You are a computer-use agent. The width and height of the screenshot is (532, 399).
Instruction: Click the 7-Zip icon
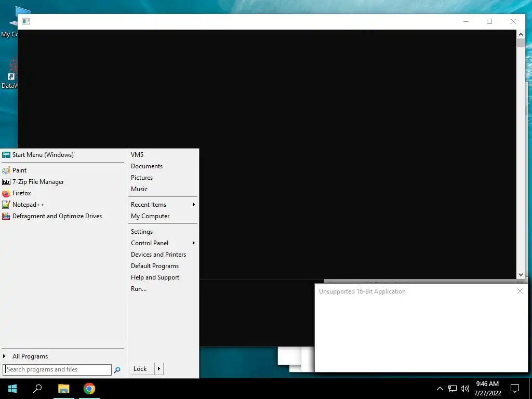6,182
